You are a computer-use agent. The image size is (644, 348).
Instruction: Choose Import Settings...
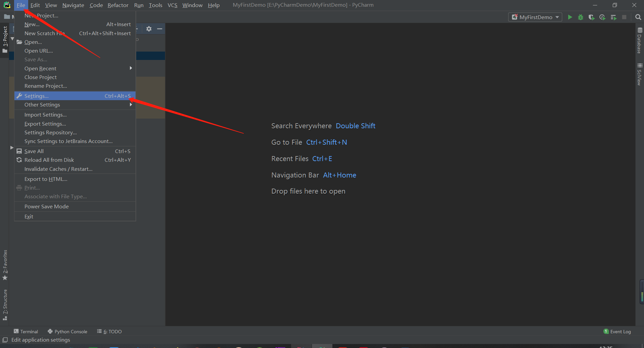75,115
